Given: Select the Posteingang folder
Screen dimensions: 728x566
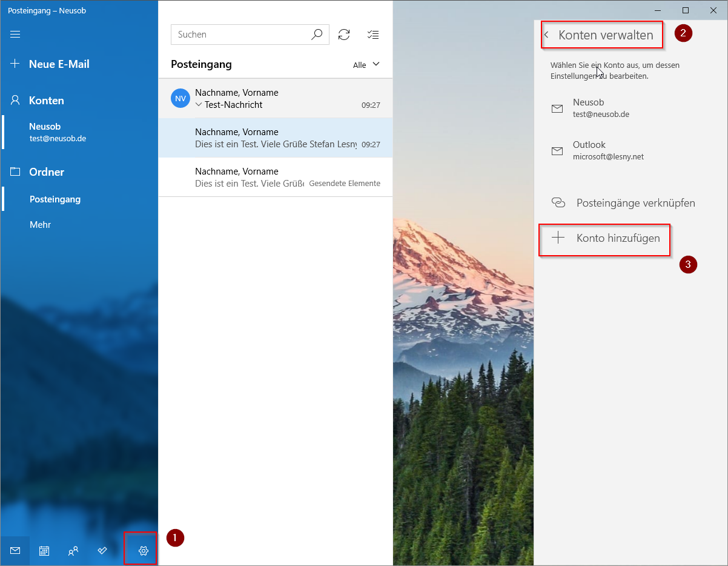Looking at the screenshot, I should (x=55, y=199).
